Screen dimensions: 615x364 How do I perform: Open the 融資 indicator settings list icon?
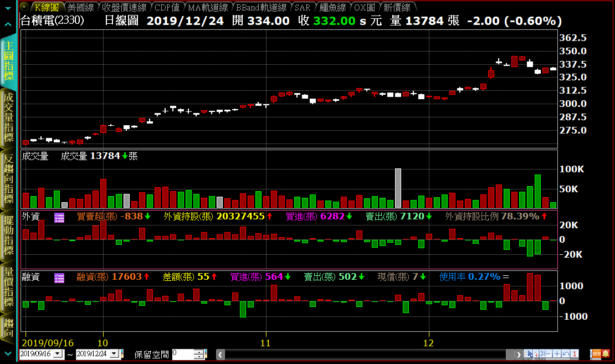click(x=59, y=278)
